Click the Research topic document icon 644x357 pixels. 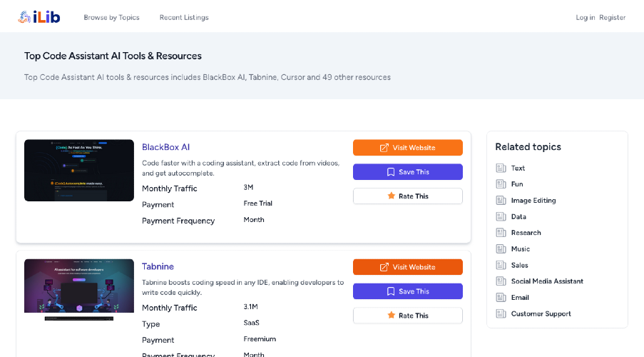pyautogui.click(x=501, y=233)
